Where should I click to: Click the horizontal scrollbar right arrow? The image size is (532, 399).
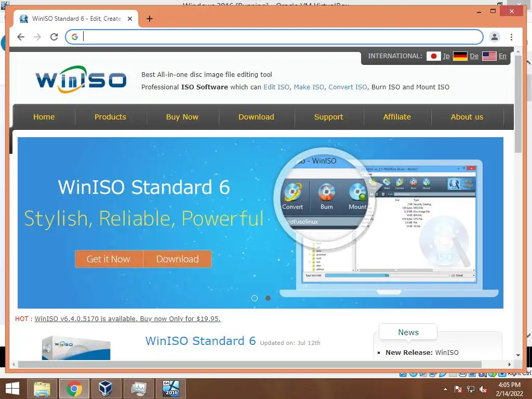click(x=510, y=364)
